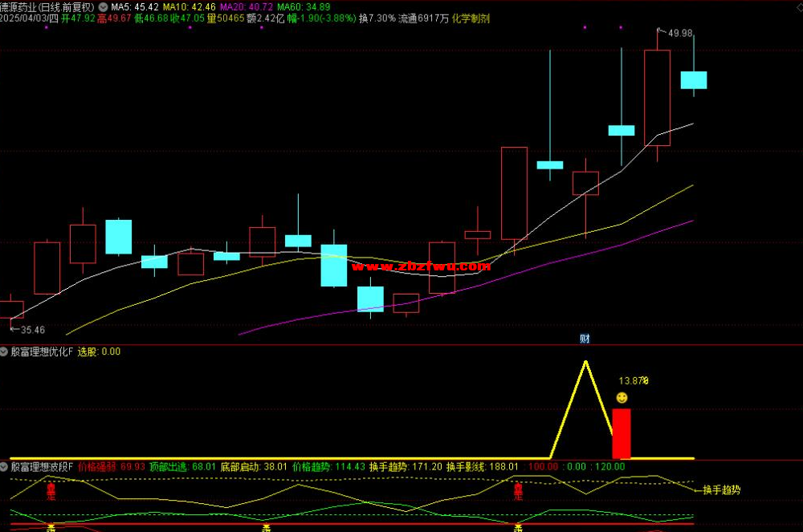Expand the 殷富理想优化F indicator dropdown arrow
803x532 pixels.
tap(5, 351)
